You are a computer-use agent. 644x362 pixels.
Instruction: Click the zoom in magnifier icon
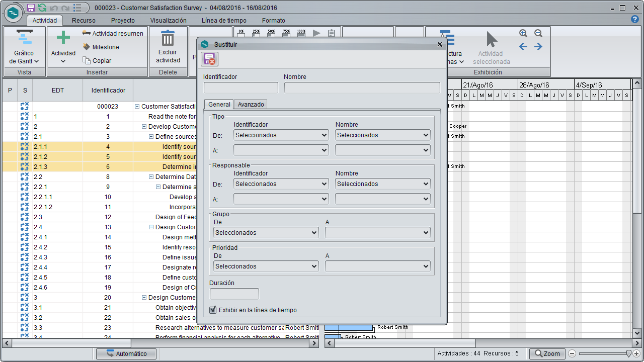523,33
